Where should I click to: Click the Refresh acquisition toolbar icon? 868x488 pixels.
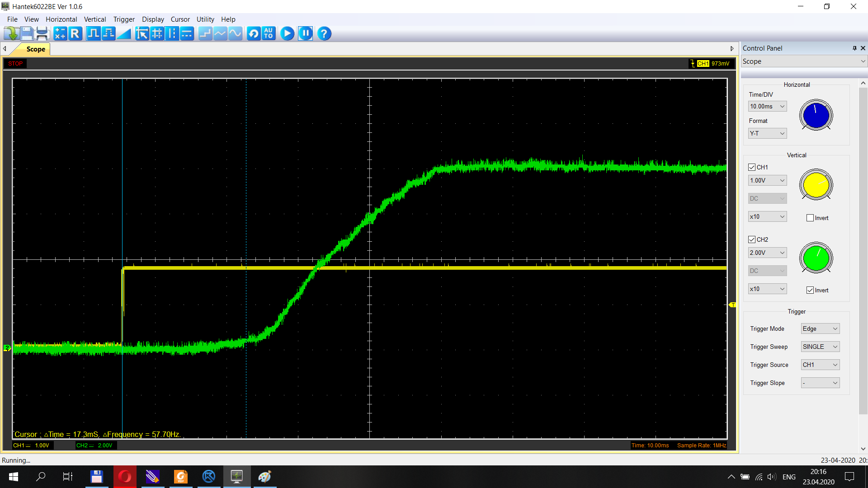pos(254,33)
